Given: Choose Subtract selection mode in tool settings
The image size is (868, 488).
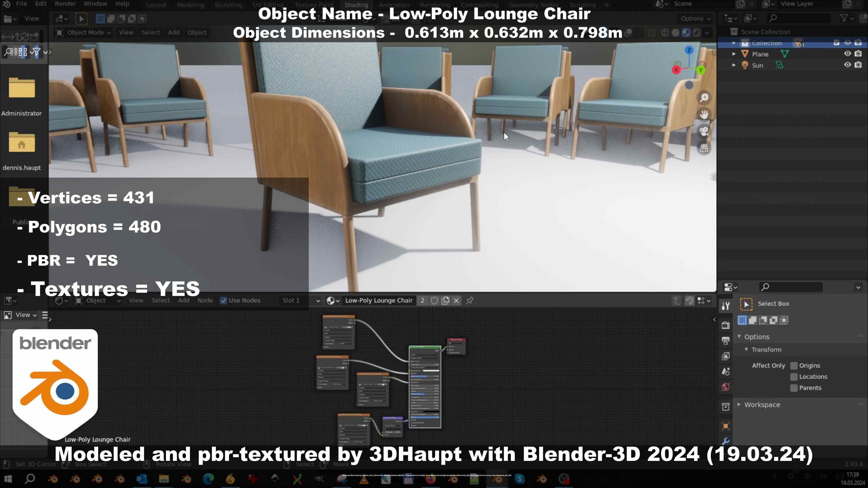Looking at the screenshot, I should pos(763,320).
